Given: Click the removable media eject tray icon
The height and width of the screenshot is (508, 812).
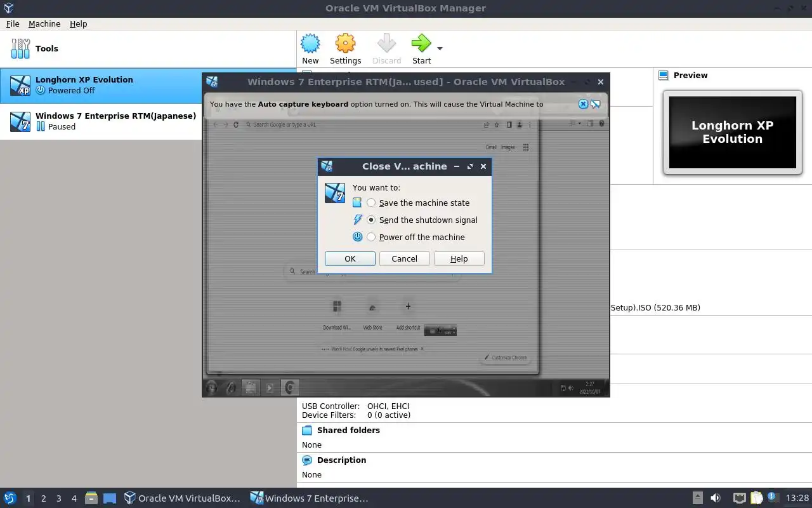Looking at the screenshot, I should coord(698,498).
